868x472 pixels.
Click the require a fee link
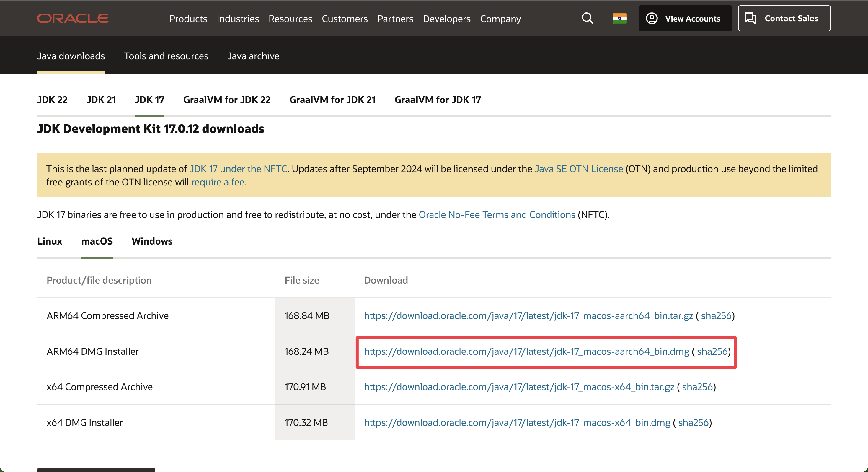[x=218, y=183]
